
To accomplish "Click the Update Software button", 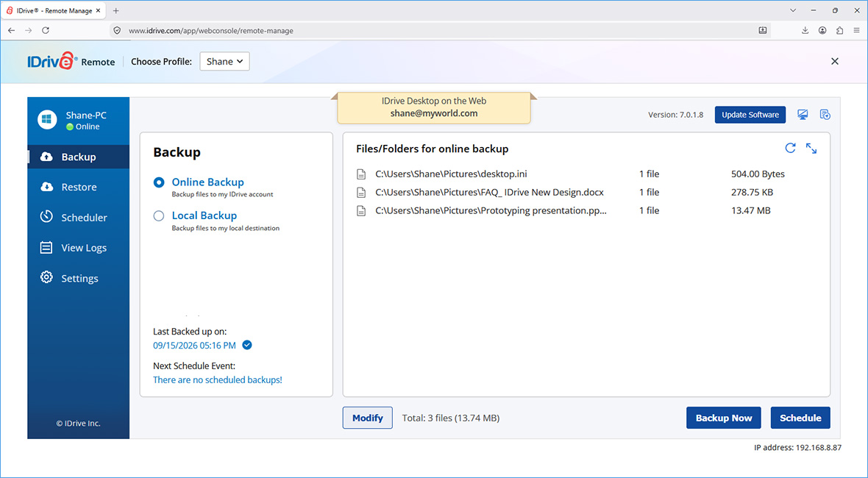I will tap(750, 115).
